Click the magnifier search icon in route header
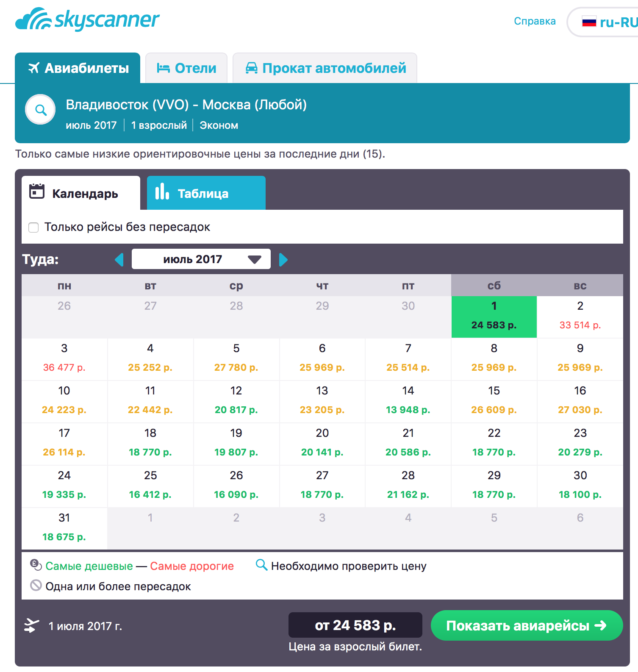Viewport: 638px width, 672px height. [40, 109]
